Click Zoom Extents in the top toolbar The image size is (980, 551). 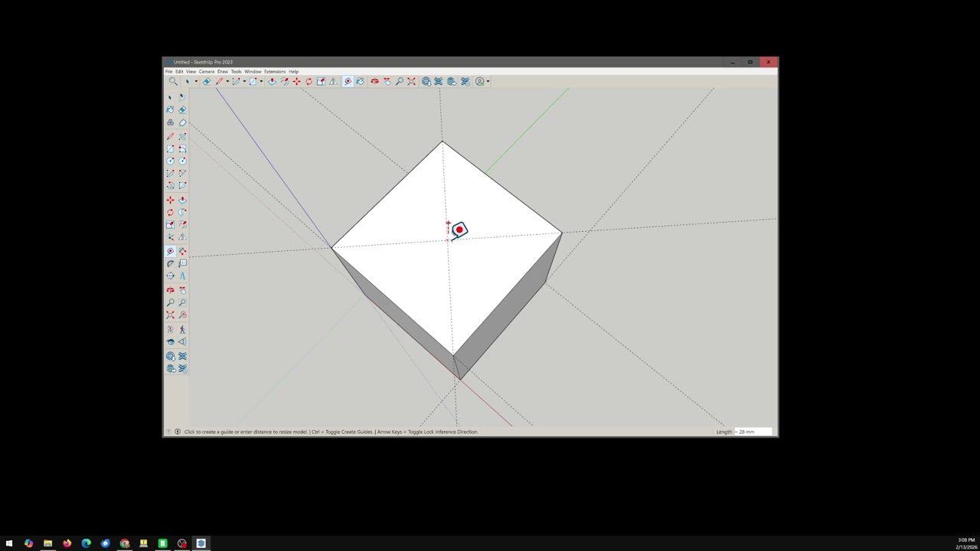(411, 81)
